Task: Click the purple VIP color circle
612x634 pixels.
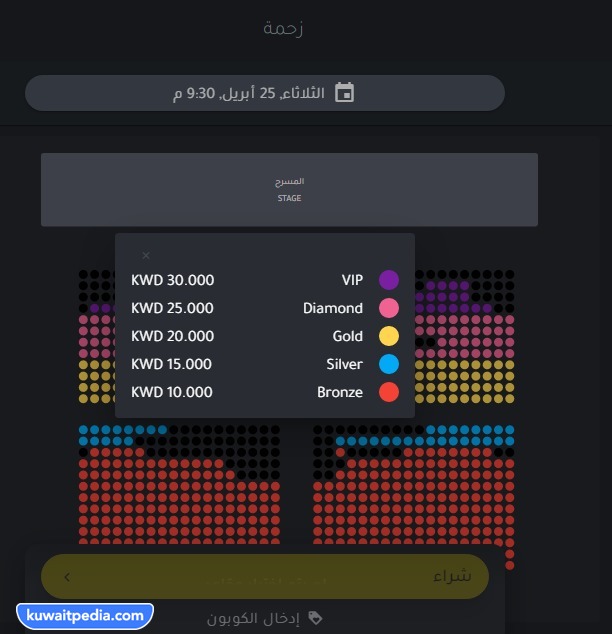Action: [x=389, y=280]
